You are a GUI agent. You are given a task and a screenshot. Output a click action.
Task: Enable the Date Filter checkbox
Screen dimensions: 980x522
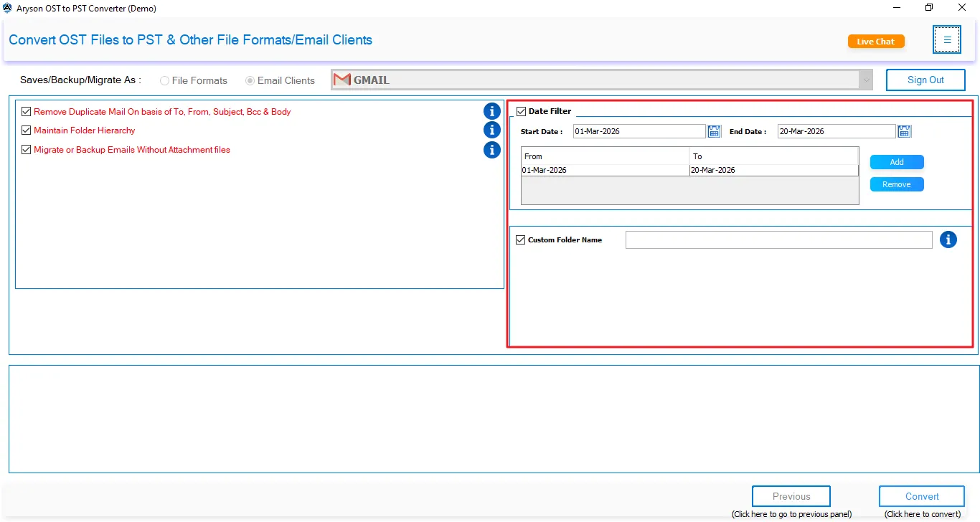(520, 110)
